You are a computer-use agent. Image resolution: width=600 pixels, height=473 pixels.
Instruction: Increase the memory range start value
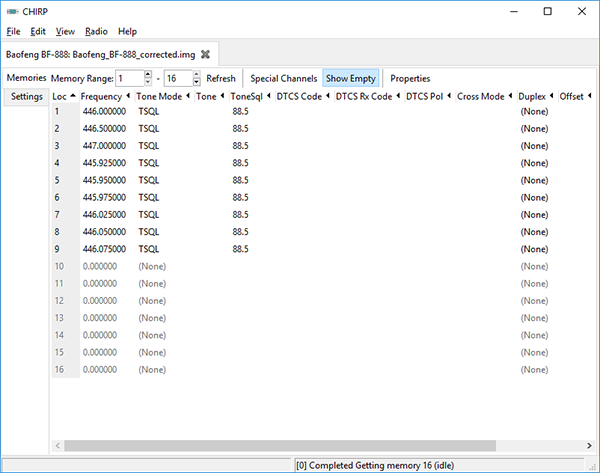coord(148,74)
